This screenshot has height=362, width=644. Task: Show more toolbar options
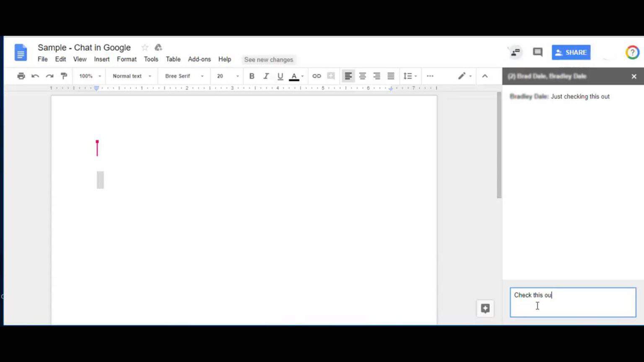click(430, 76)
